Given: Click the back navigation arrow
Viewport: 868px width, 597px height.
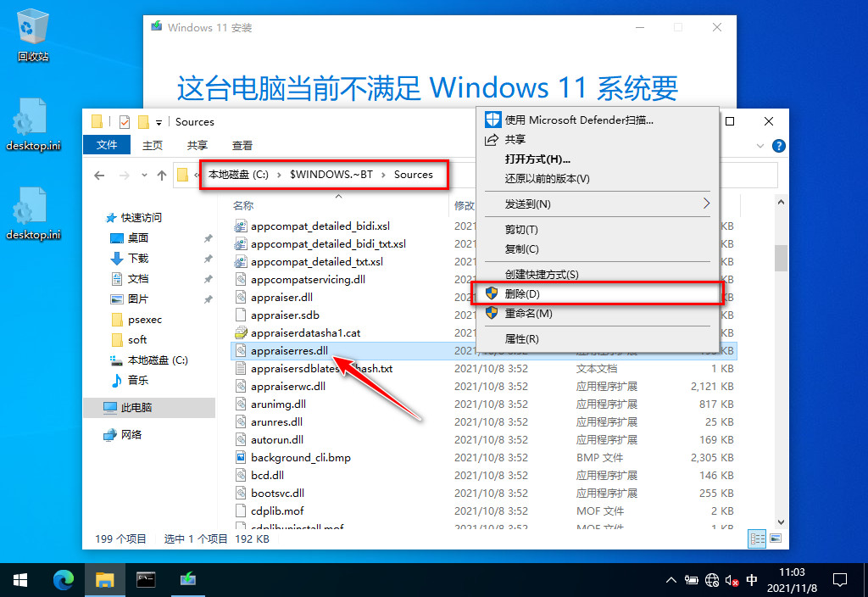Looking at the screenshot, I should [100, 176].
